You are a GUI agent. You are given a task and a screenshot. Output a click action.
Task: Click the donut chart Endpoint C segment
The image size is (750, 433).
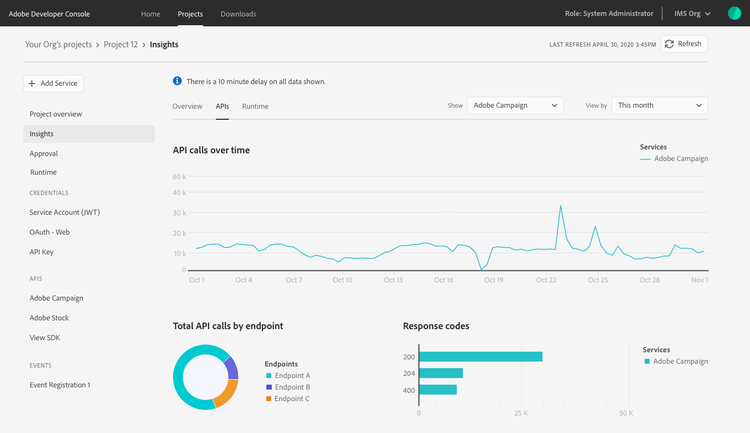point(226,394)
